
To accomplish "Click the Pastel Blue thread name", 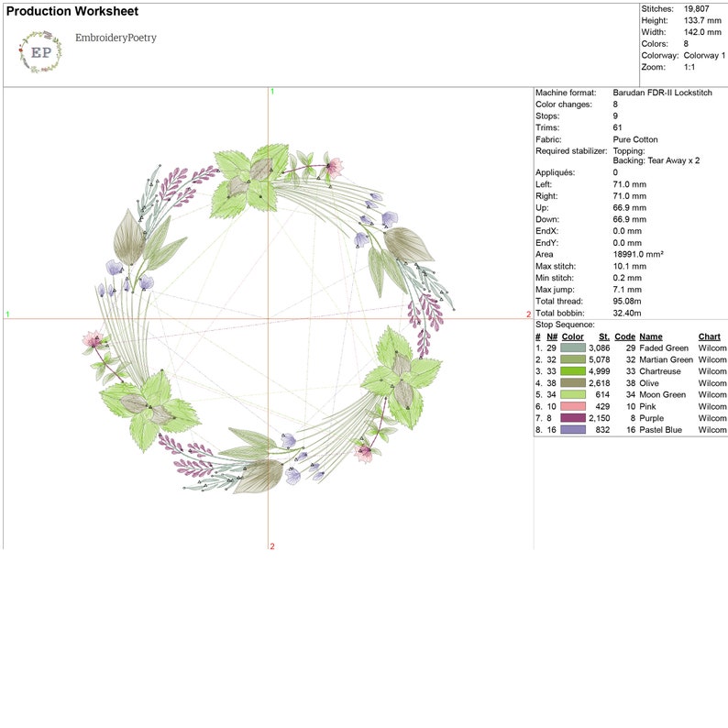I will coord(661,429).
